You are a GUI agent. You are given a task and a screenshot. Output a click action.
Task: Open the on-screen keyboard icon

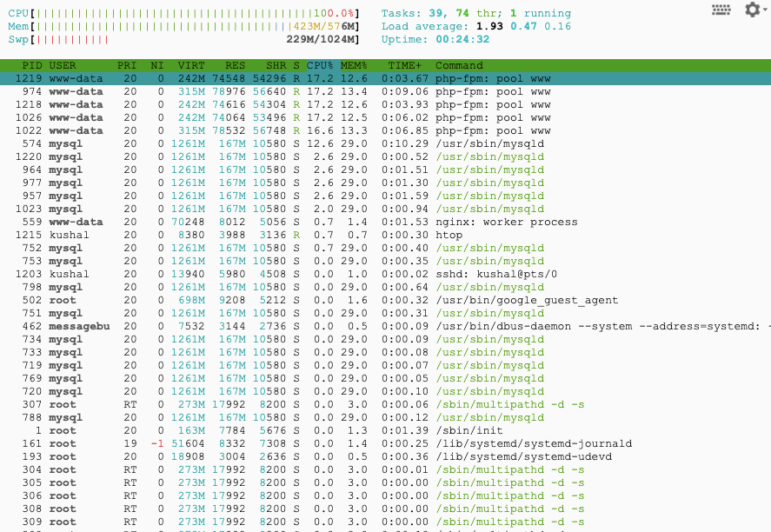coord(721,10)
